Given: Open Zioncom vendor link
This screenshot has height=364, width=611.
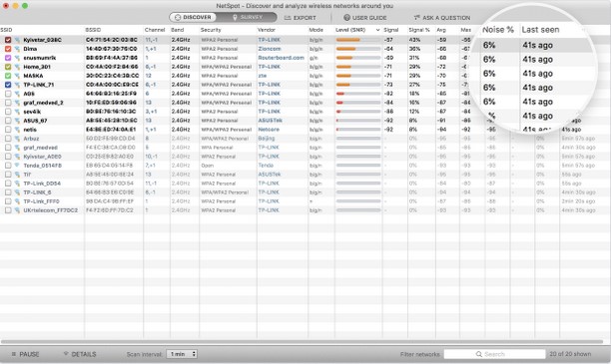Looking at the screenshot, I should pyautogui.click(x=270, y=49).
